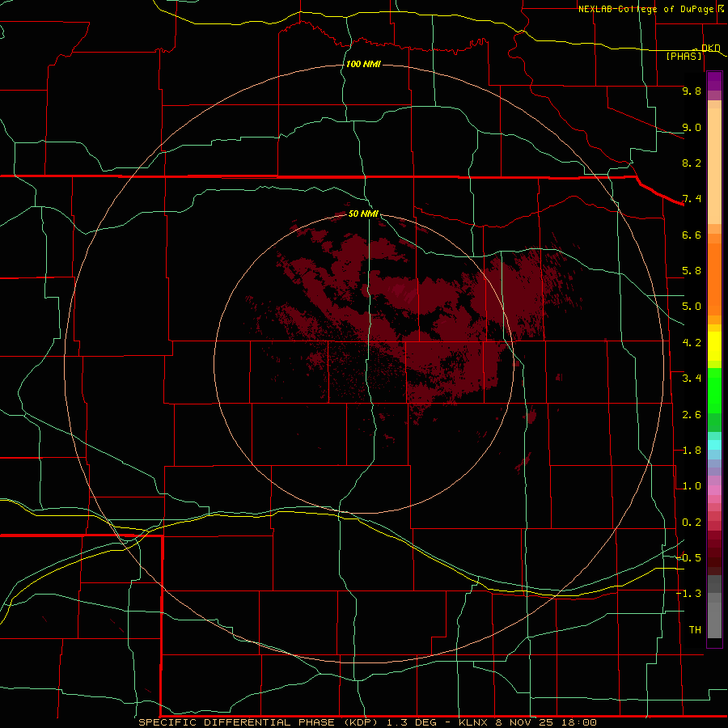The width and height of the screenshot is (728, 728).
Task: Pick the cyan legend color band
Action: pyautogui.click(x=714, y=445)
